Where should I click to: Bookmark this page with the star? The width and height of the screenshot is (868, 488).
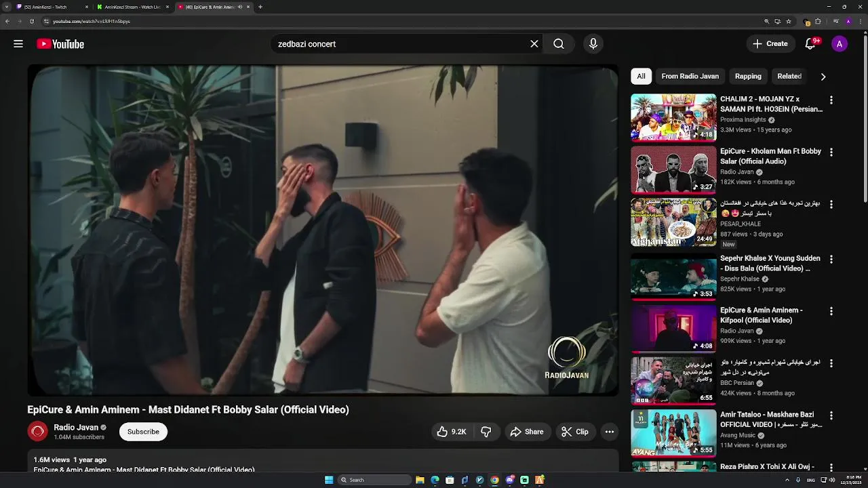pyautogui.click(x=789, y=21)
